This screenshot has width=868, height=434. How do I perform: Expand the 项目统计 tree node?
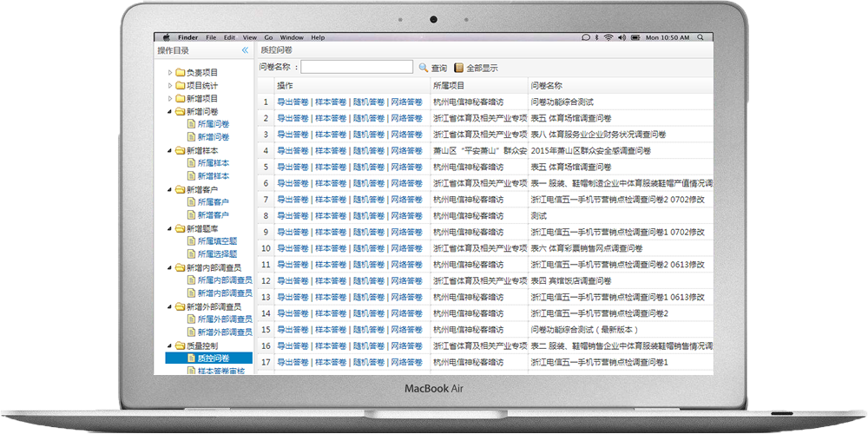coord(171,86)
